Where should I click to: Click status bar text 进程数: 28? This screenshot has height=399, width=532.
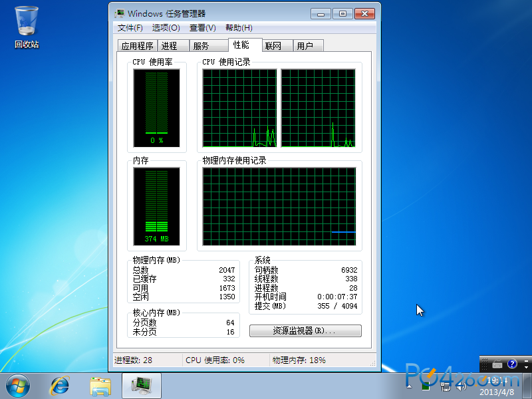coord(134,360)
